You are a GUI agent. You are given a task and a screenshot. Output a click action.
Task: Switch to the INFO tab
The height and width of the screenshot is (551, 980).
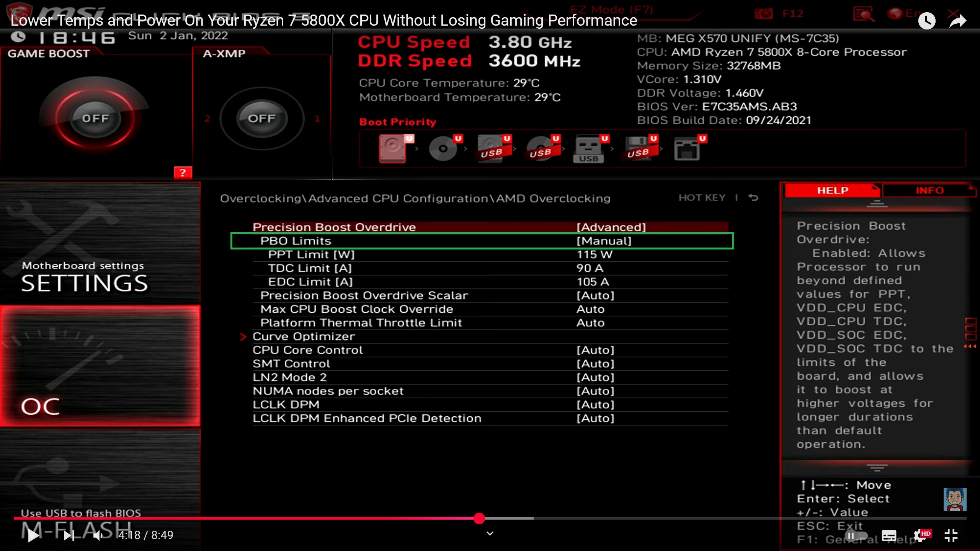point(929,191)
